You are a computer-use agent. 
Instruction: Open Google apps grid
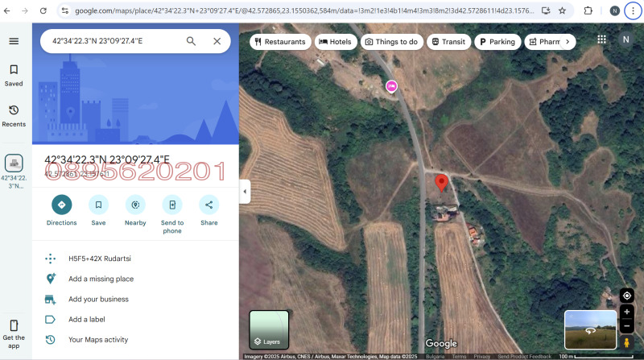pyautogui.click(x=602, y=39)
